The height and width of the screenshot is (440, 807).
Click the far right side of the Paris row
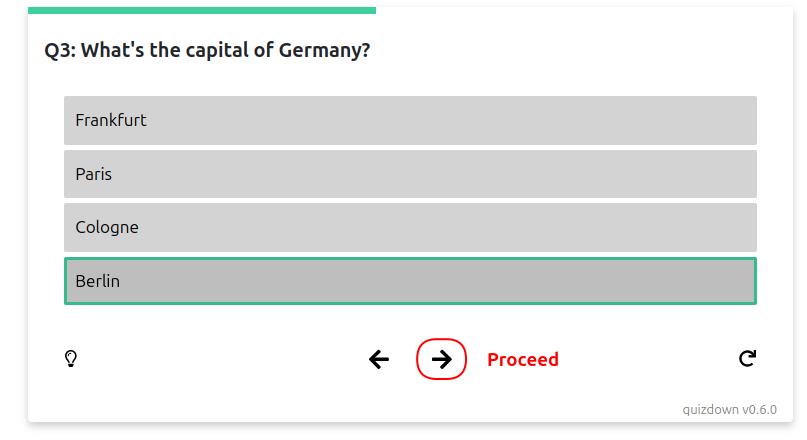point(741,174)
